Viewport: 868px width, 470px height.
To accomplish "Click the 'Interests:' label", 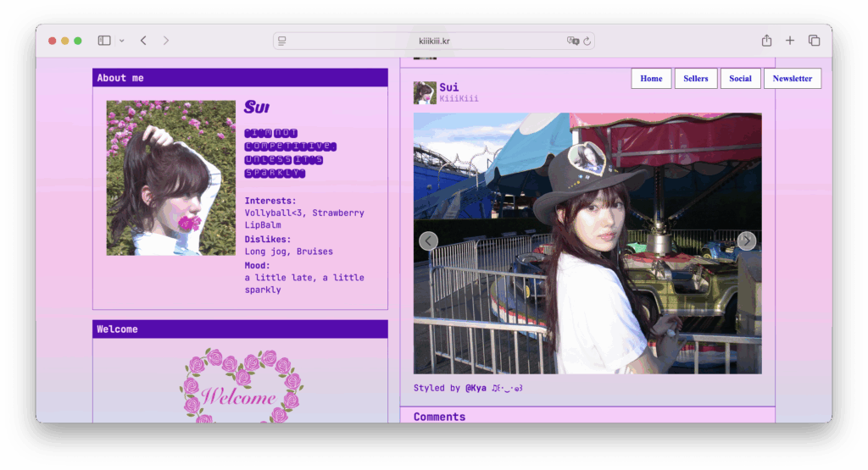I will click(270, 201).
